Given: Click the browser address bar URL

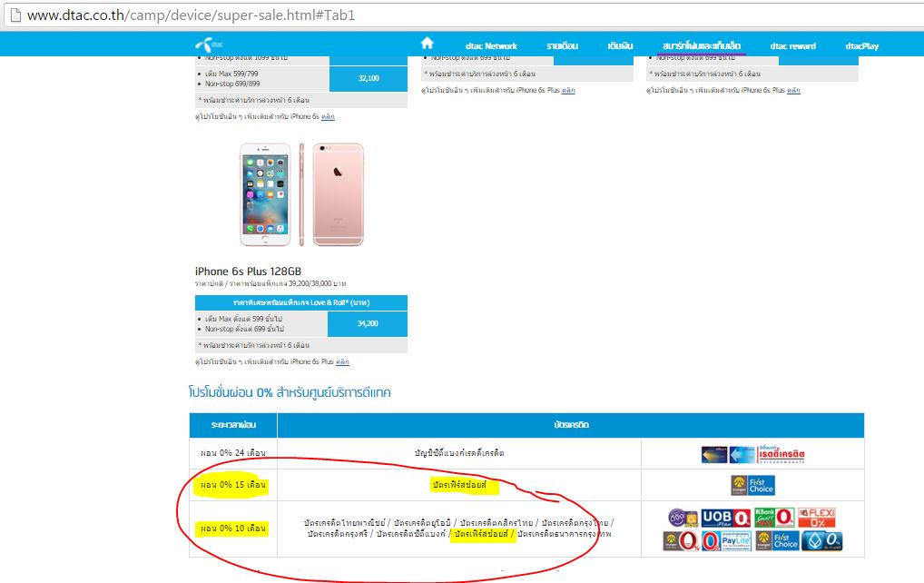Looking at the screenshot, I should pyautogui.click(x=191, y=15).
